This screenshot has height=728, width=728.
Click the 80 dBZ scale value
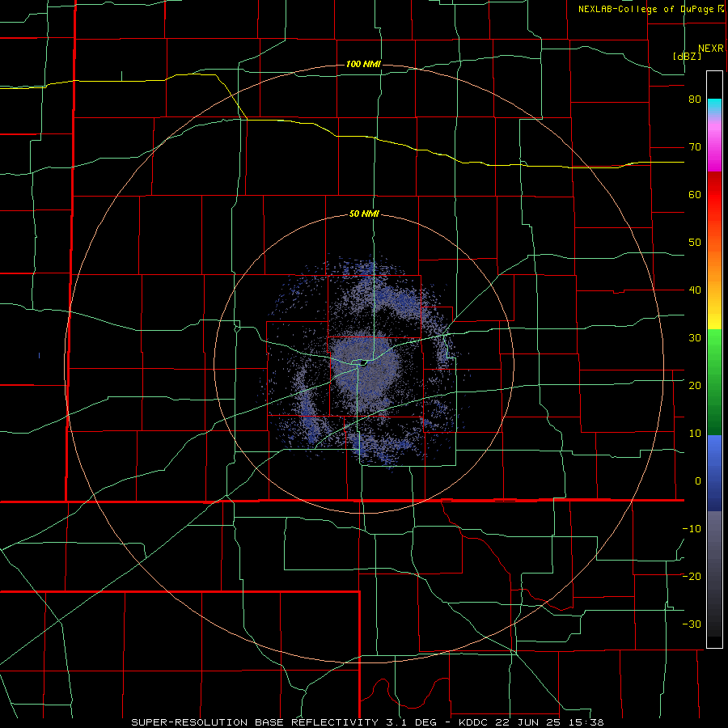(695, 99)
